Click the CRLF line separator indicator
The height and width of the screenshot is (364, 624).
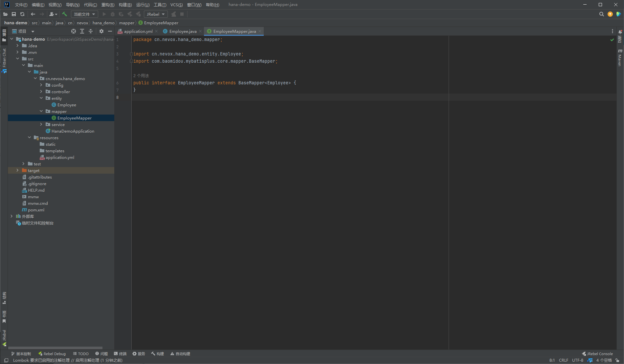pos(564,360)
